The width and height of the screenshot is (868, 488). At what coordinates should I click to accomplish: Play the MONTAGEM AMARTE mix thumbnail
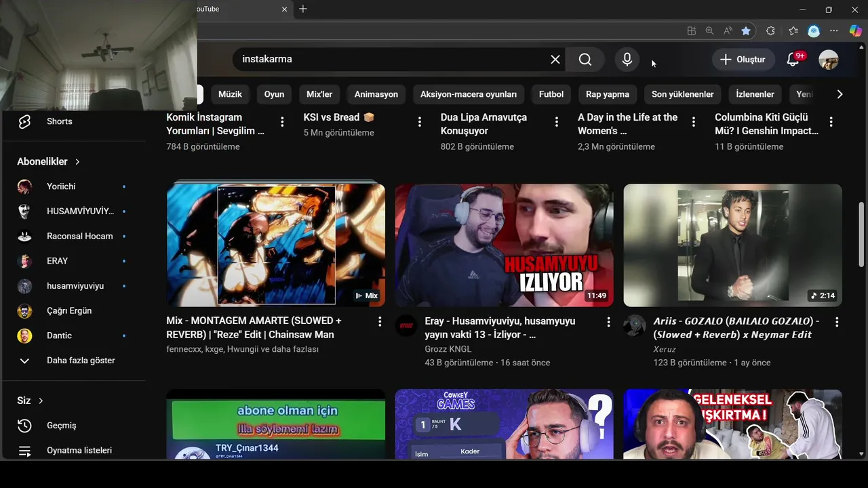[276, 243]
